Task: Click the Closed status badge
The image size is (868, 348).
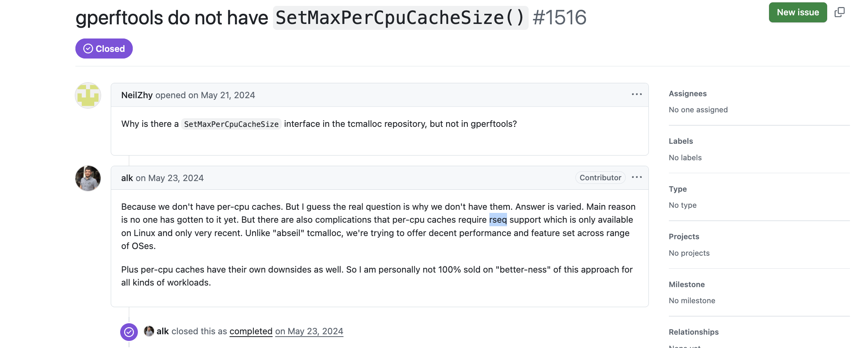Action: point(104,49)
